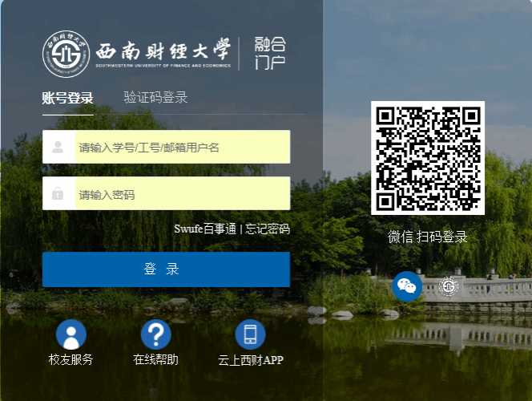Click the 西南财经大学 calligraphy name logo
Screen dimensions: 532x401
[163, 51]
